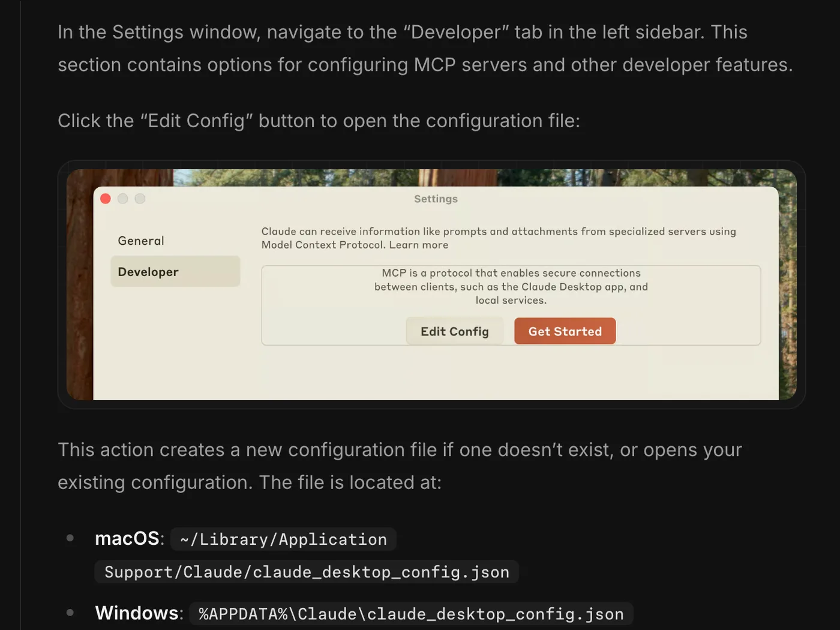Open the Settings screenshot image
840x630 pixels.
[x=431, y=284]
